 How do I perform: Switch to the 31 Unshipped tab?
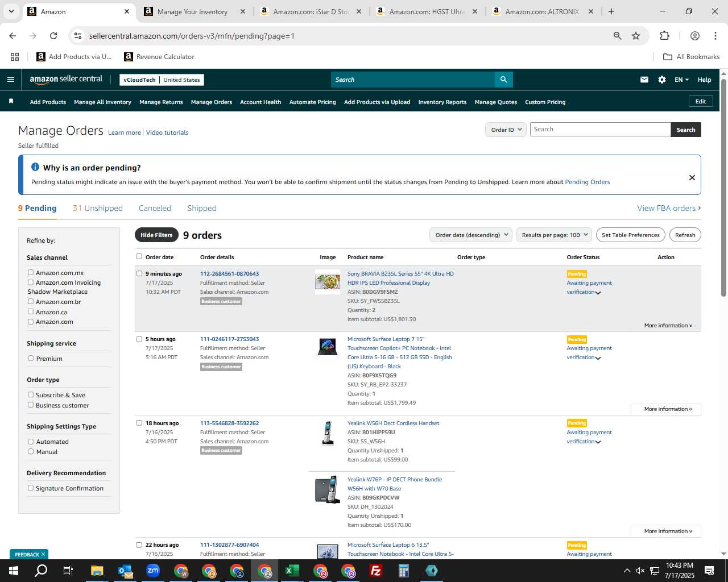pyautogui.click(x=98, y=208)
